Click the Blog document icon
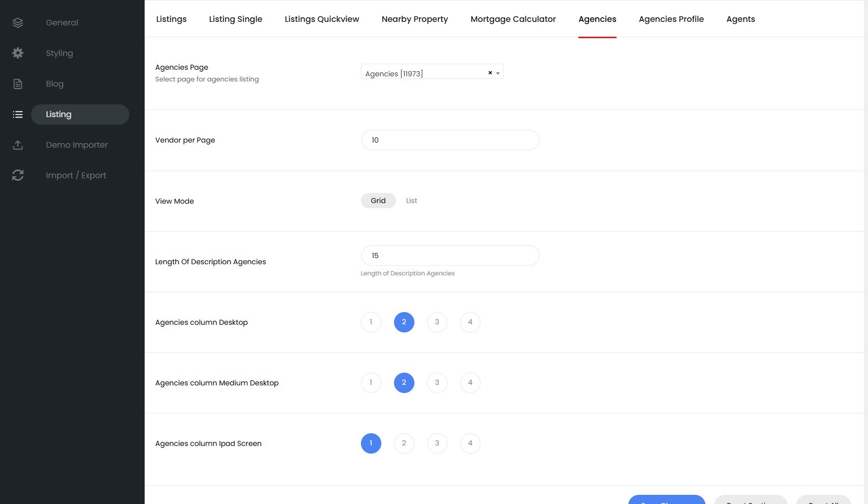The width and height of the screenshot is (868, 504). pos(18,84)
